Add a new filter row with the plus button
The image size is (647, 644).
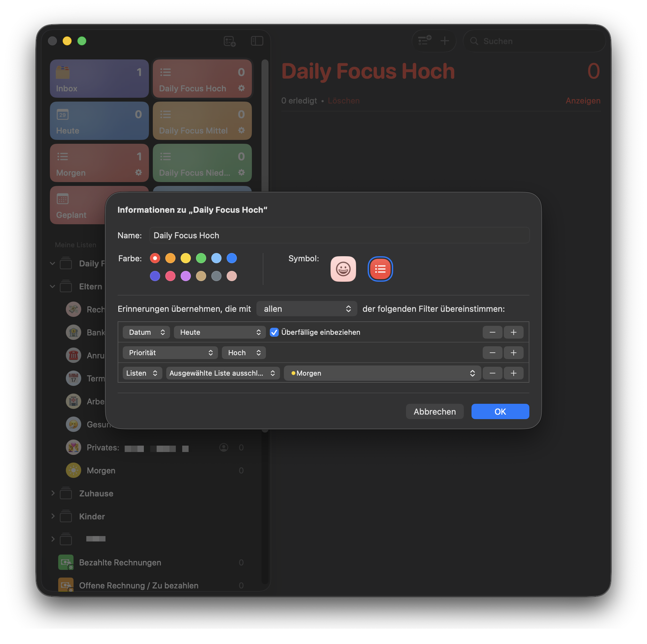(x=513, y=332)
